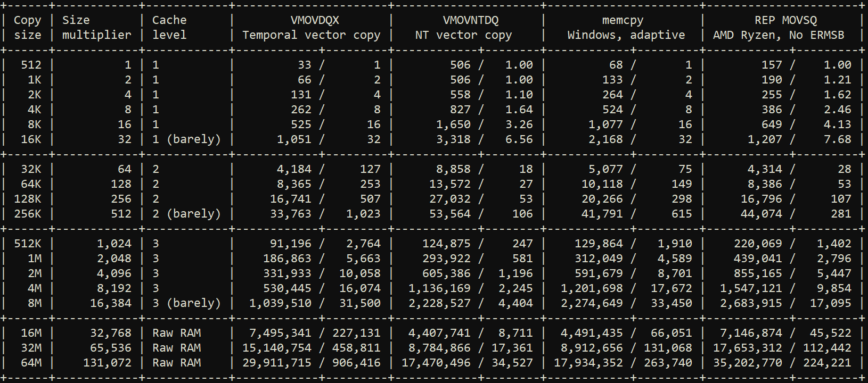Click the '1 (barely)' cache level cell
This screenshot has height=383, width=868.
tap(186, 139)
